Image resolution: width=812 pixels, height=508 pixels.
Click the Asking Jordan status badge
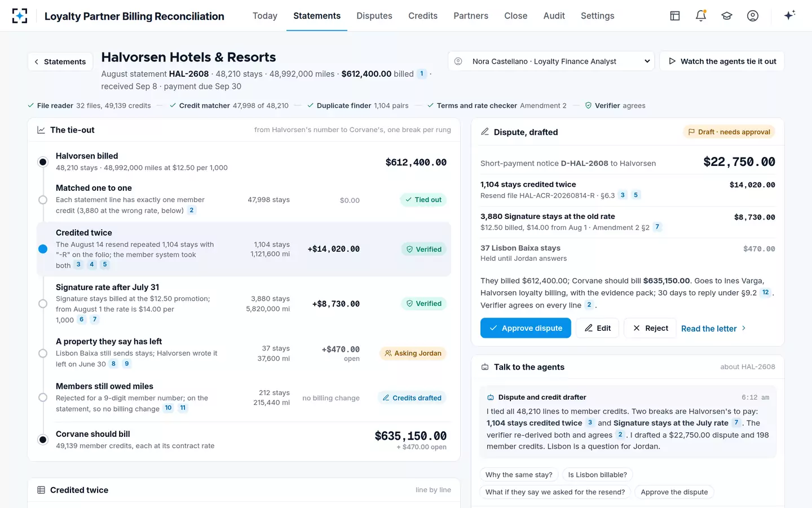point(413,353)
